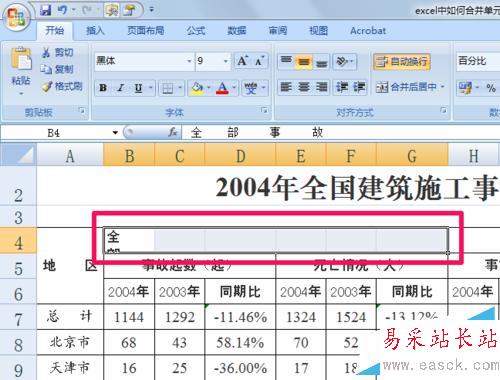The height and width of the screenshot is (380, 500).
Task: Cut the selection with 剪切
Action: (58, 52)
